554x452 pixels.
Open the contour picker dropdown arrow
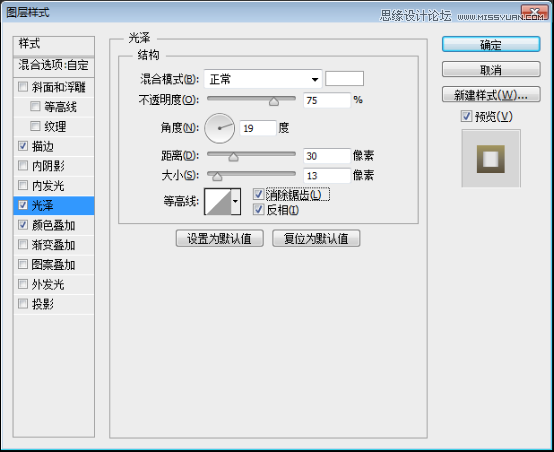(236, 201)
